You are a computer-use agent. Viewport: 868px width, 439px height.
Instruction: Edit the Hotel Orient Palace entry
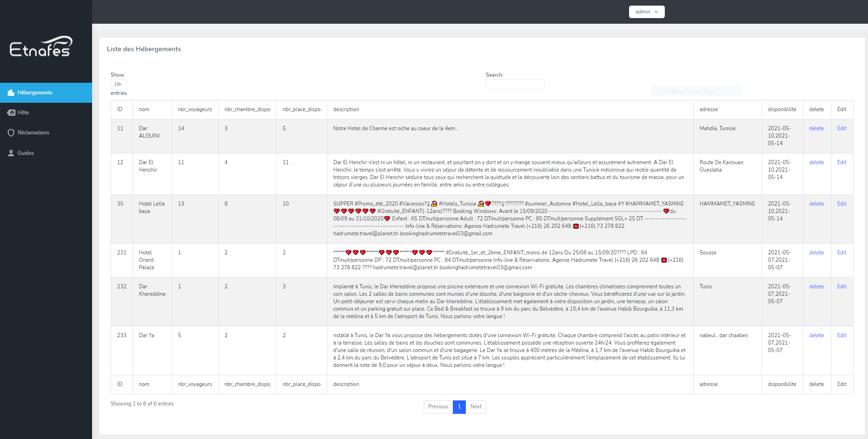[x=841, y=253]
